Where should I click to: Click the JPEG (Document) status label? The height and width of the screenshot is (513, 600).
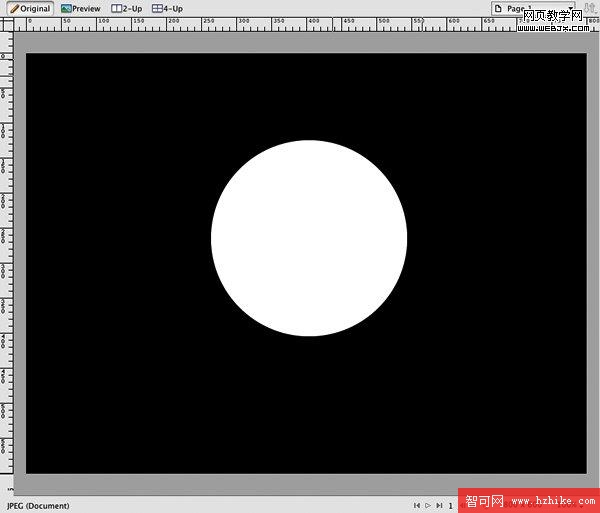pos(38,506)
